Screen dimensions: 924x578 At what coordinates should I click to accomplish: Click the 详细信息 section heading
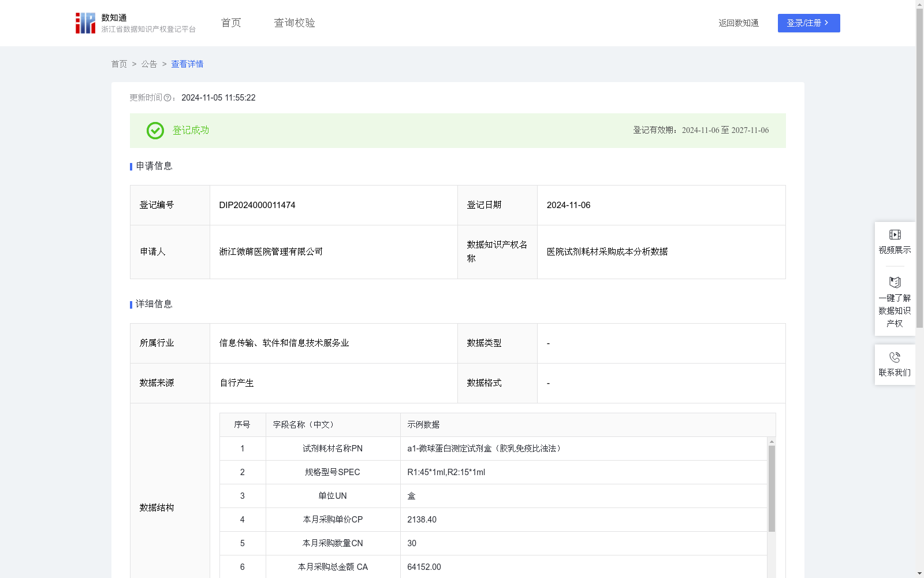coord(154,305)
